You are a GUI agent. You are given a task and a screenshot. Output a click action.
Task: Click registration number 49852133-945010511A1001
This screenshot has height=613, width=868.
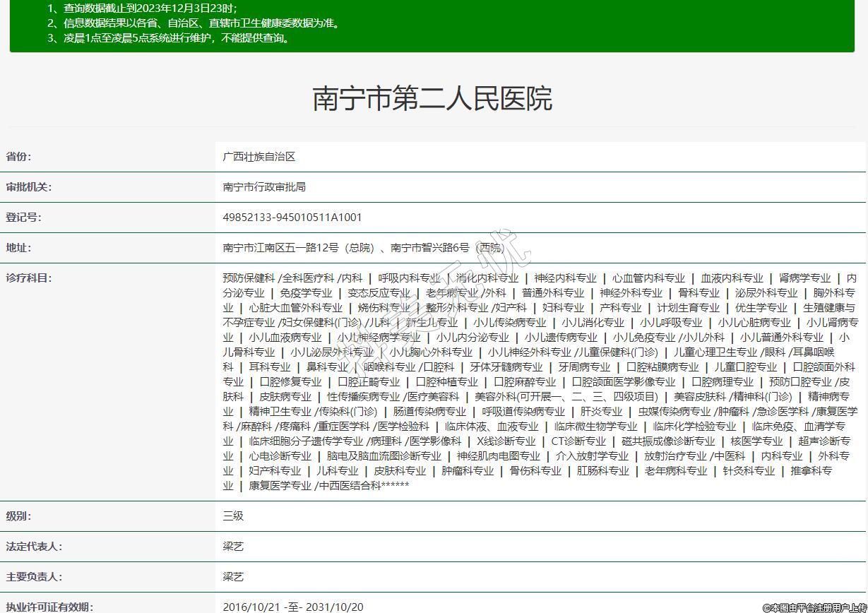[x=292, y=218]
